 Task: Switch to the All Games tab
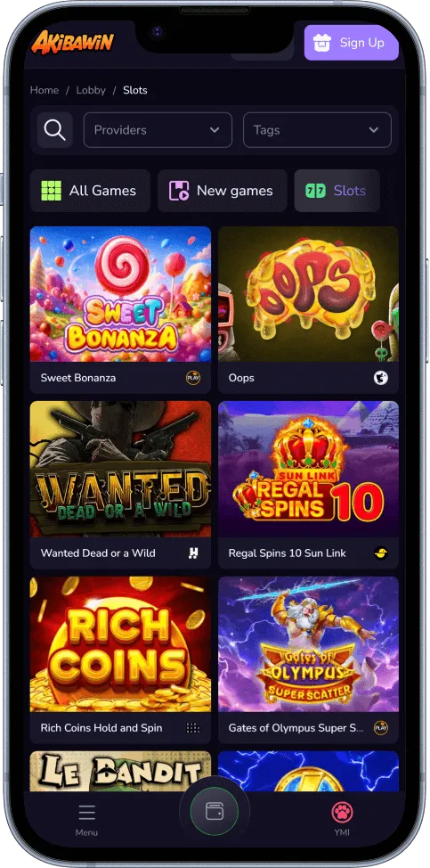click(x=90, y=191)
